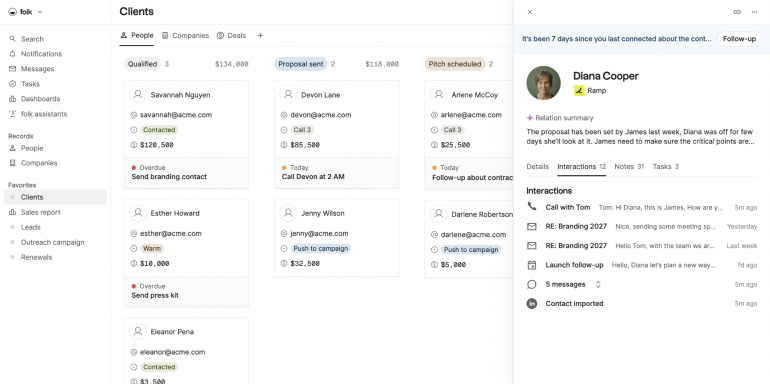Click the Pitch scheduled column label
Viewport: 770px width, 384px height.
tap(455, 64)
